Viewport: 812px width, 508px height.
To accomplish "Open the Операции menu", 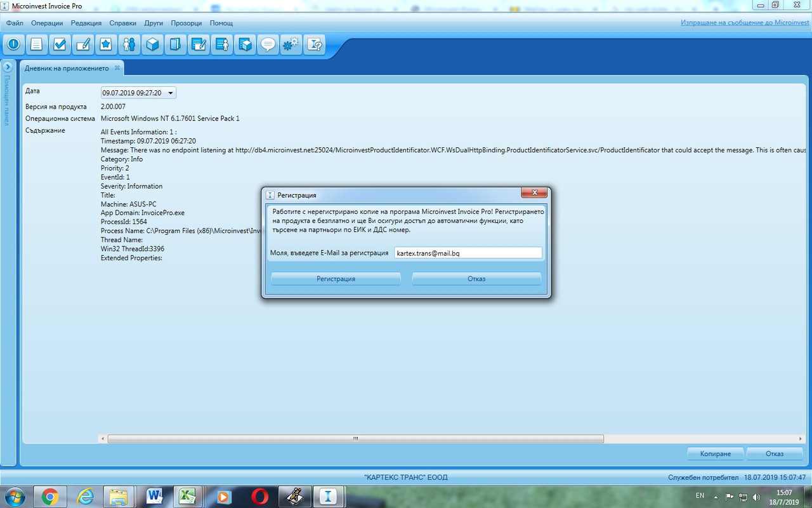I will [x=47, y=23].
